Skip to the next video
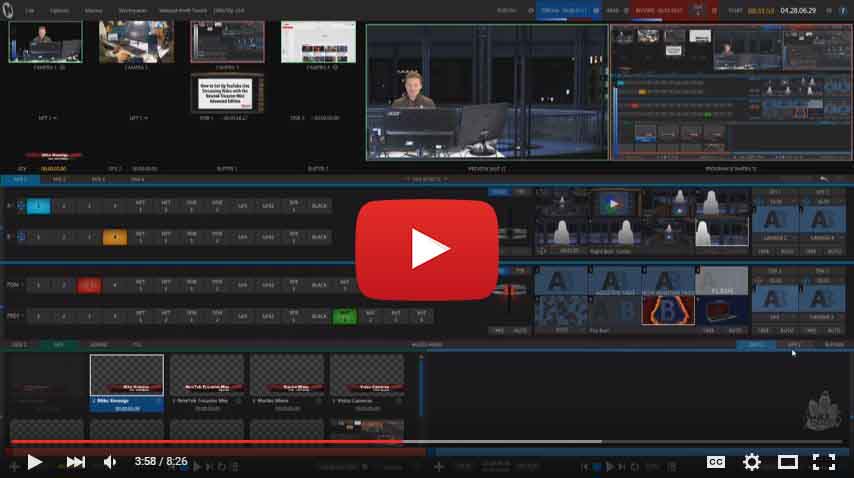 pyautogui.click(x=76, y=462)
